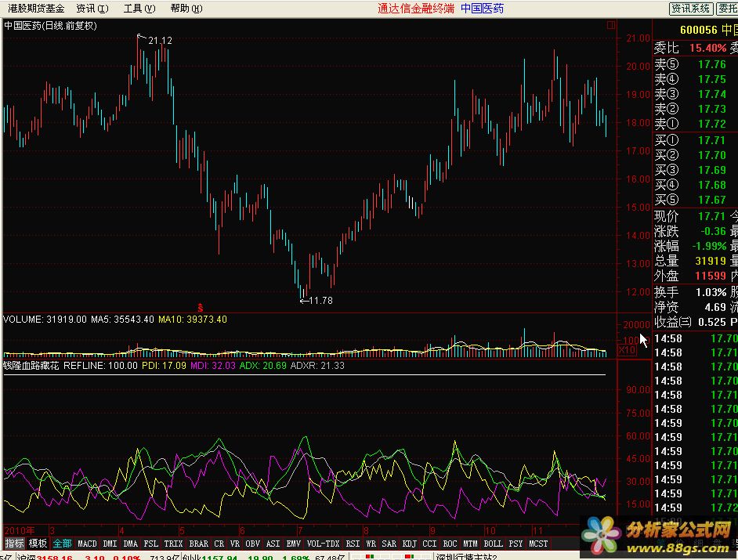Switch to the KDJ indicator

pyautogui.click(x=409, y=544)
